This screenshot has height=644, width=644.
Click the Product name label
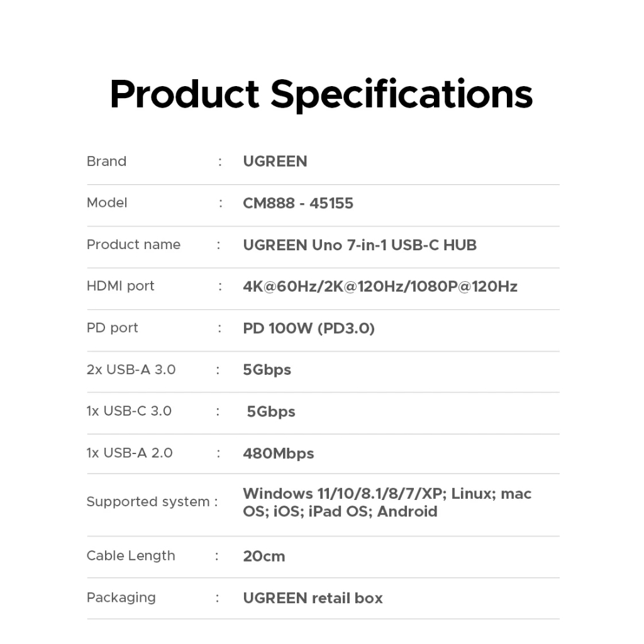(x=133, y=245)
